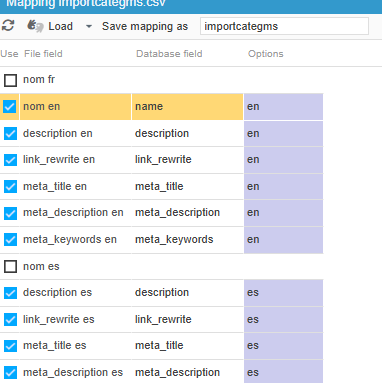This screenshot has height=383, width=382.
Task: Uncheck the 'meta_keywords en' checkbox
Action: click(x=10, y=239)
